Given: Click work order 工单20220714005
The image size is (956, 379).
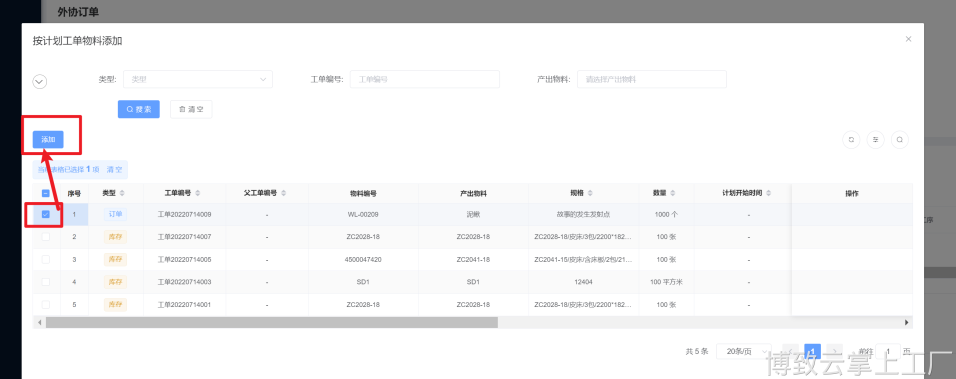Looking at the screenshot, I should click(x=184, y=260).
